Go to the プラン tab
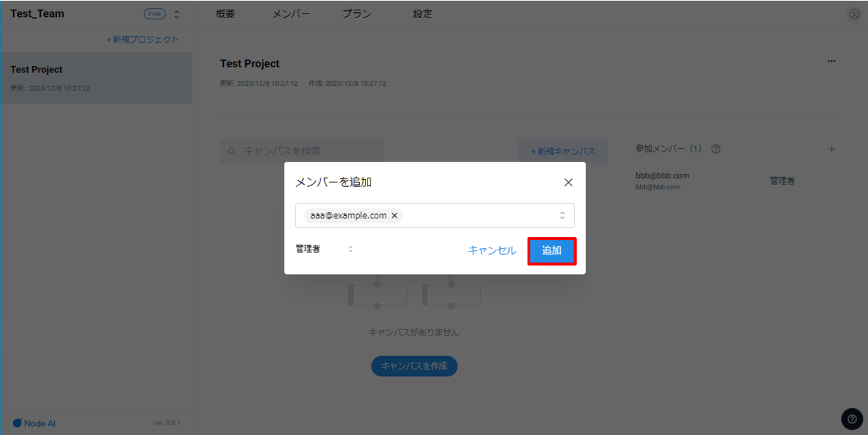Viewport: 868px width, 435px height. tap(356, 14)
